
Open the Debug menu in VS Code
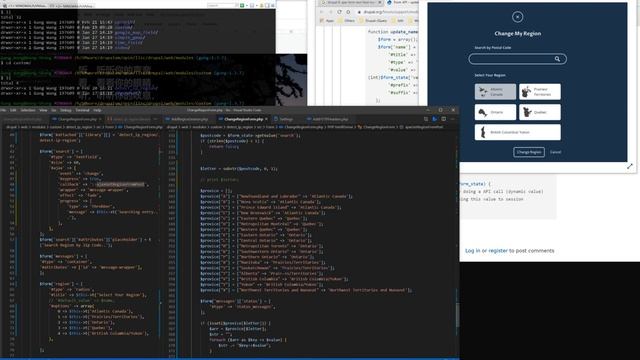(66, 110)
